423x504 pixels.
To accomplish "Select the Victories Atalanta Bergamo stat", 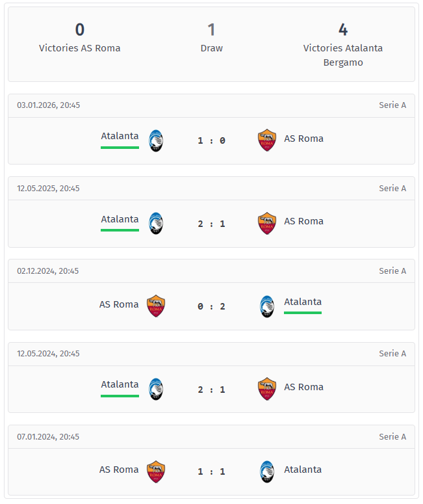I will (x=342, y=44).
